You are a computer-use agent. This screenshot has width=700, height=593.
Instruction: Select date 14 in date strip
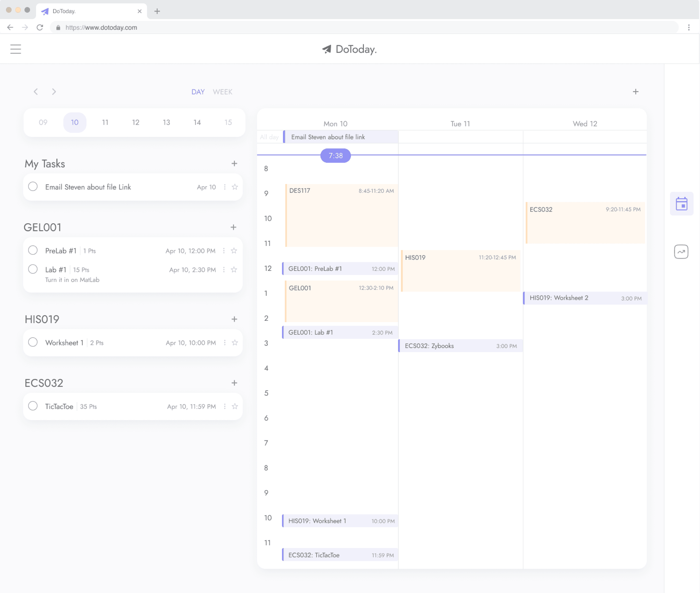pyautogui.click(x=197, y=122)
